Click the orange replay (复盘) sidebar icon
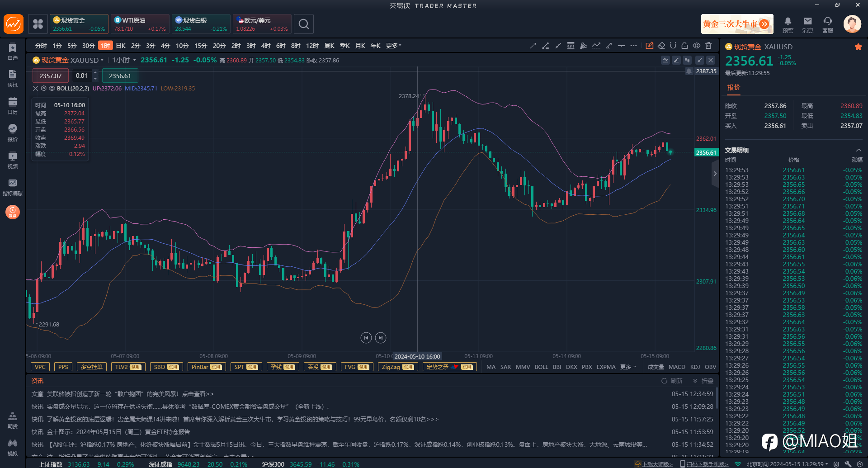The image size is (868, 468). (x=13, y=212)
